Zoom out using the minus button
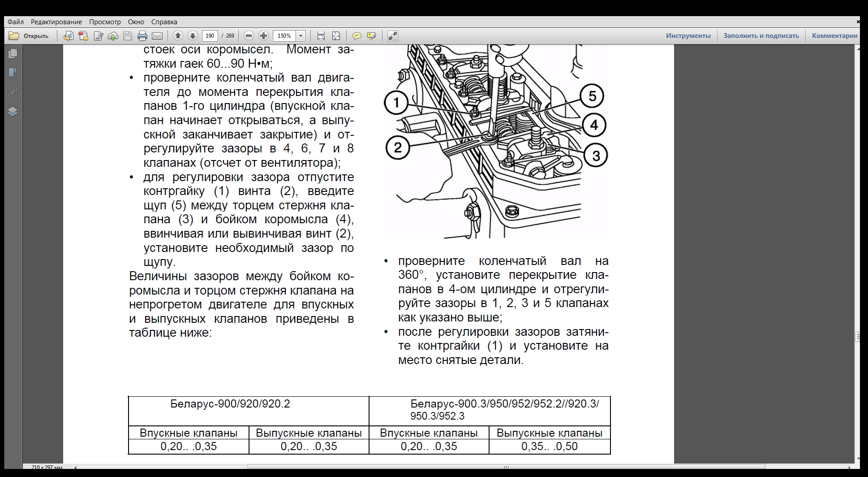The image size is (868, 477). coord(249,36)
